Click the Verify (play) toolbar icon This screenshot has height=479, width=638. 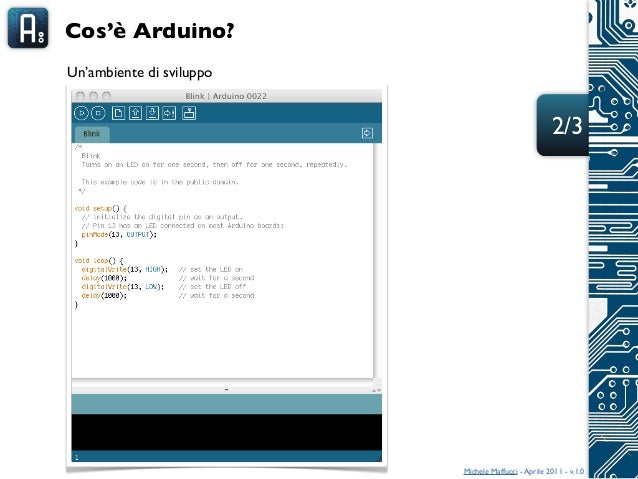(x=81, y=113)
